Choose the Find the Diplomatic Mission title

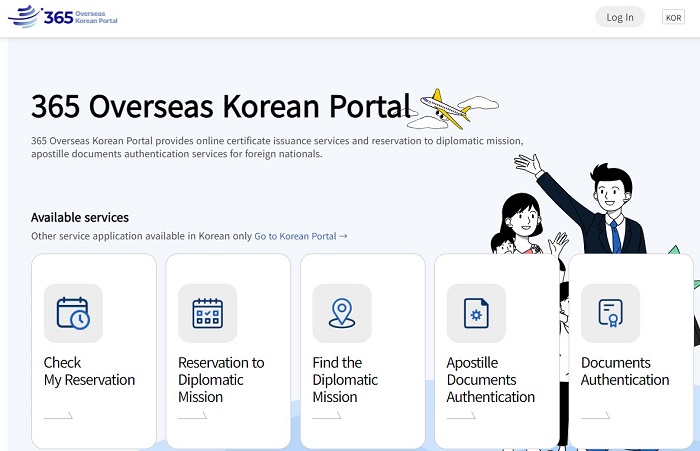pyautogui.click(x=345, y=379)
